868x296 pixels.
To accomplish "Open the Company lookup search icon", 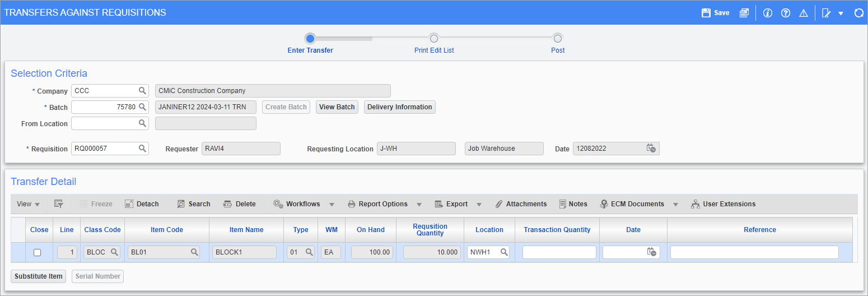I will pos(143,90).
